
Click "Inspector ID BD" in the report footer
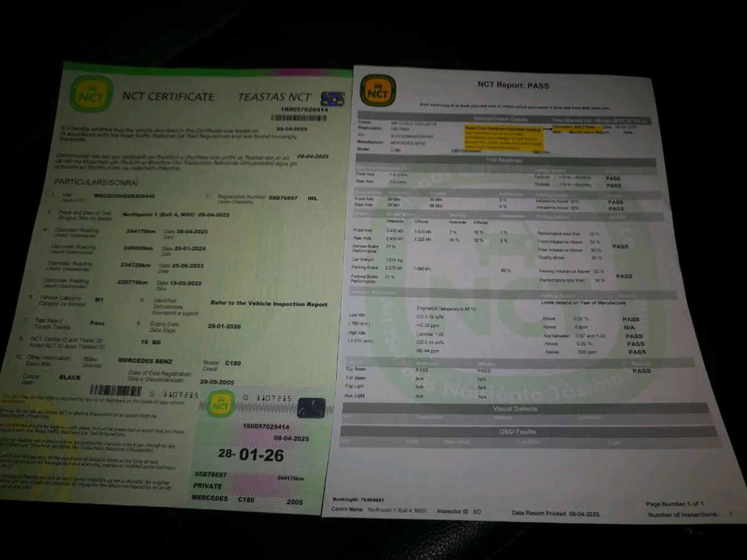click(x=459, y=511)
